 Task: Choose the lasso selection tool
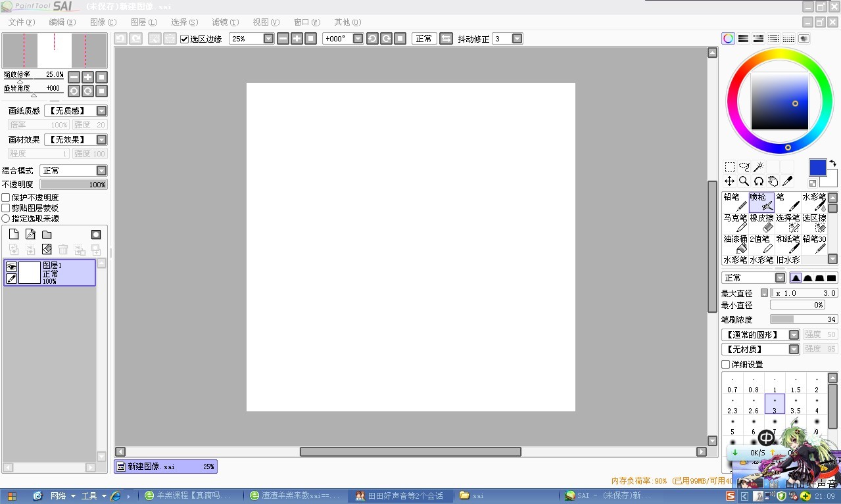(x=744, y=167)
